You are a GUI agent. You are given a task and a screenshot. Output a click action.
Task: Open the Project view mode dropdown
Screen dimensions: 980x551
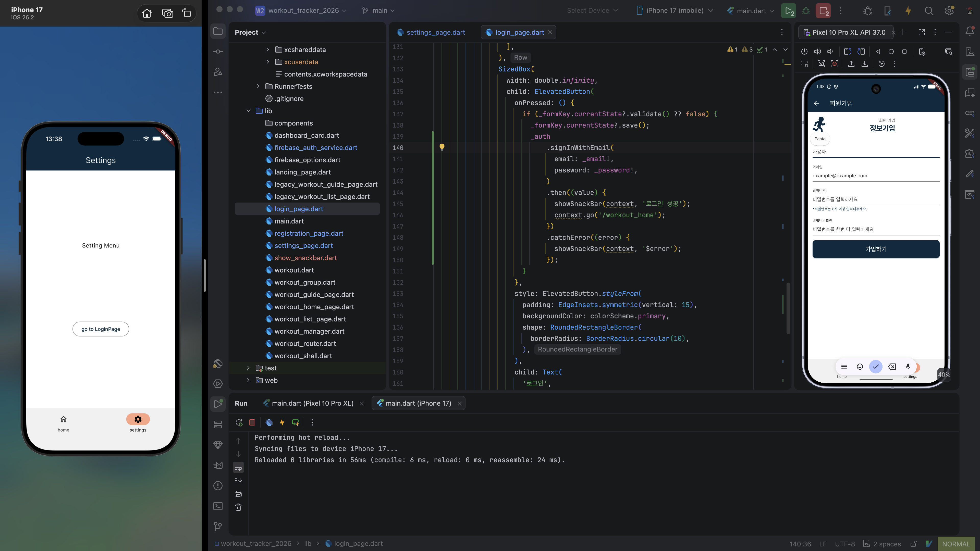click(250, 32)
